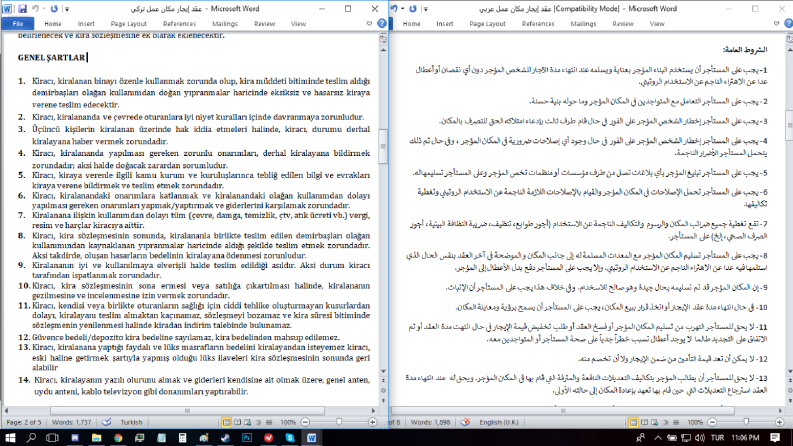Minimize the ribbon in the Turkish window
The image size is (793, 446).
click(x=369, y=23)
